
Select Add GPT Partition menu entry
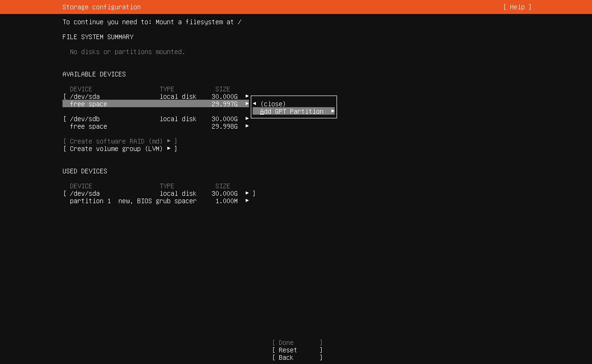tap(292, 111)
